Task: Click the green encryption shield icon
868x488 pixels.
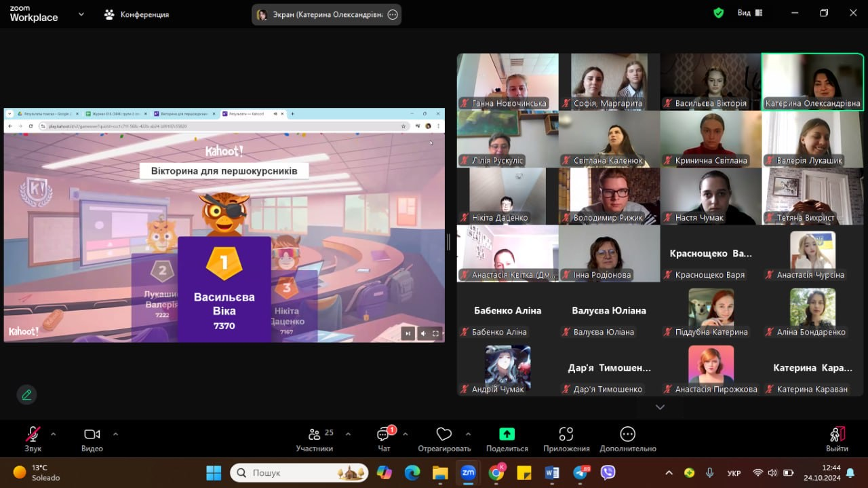Action: click(719, 13)
